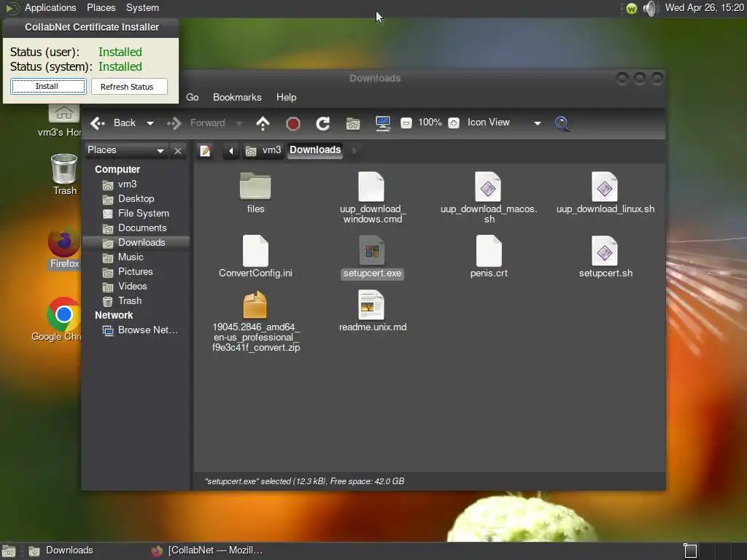Switch to the CollabNet Mozilla taskbar window
Viewport: 747px width, 560px height.
206,551
